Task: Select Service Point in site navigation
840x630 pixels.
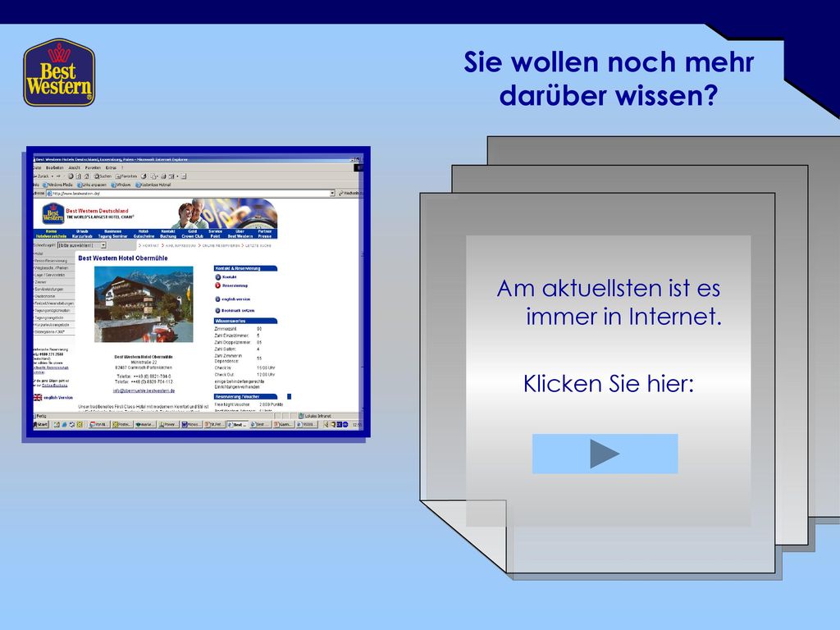Action: pos(216,234)
